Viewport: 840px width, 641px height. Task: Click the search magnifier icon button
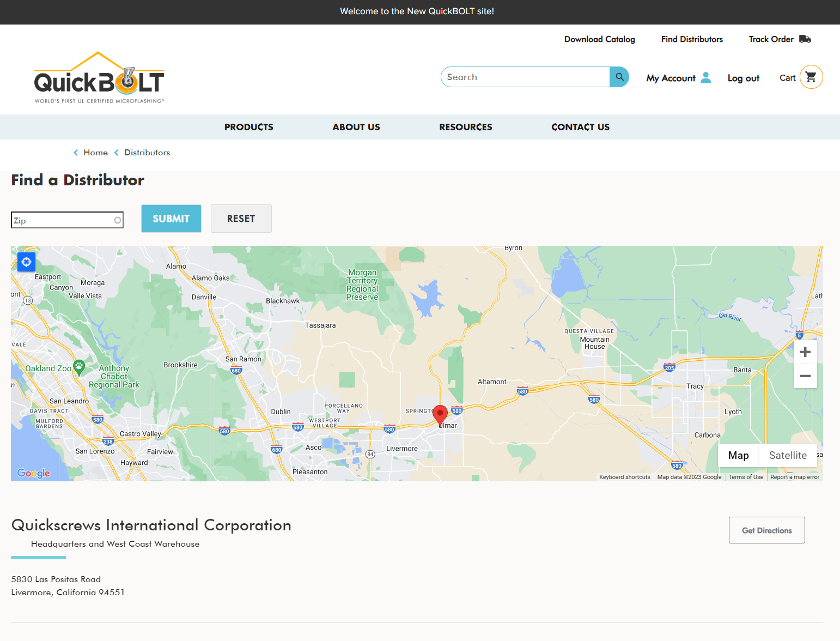tap(619, 77)
